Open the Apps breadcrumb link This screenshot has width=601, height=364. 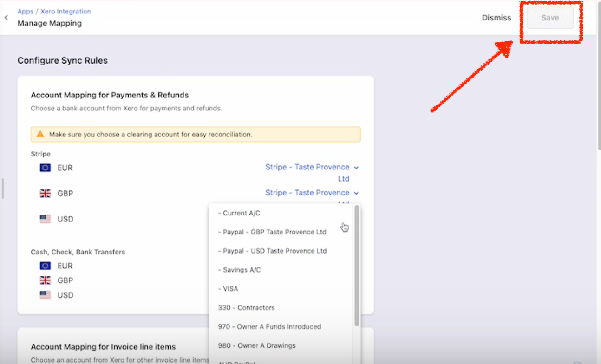(25, 11)
